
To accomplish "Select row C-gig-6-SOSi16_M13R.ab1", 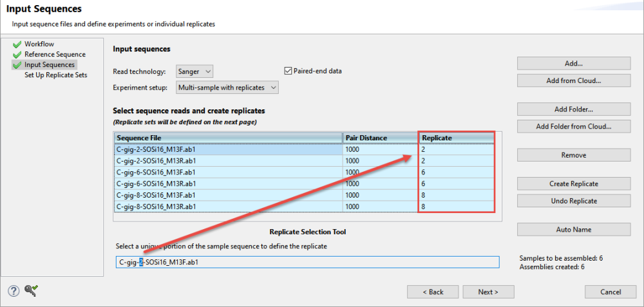I will [304, 184].
